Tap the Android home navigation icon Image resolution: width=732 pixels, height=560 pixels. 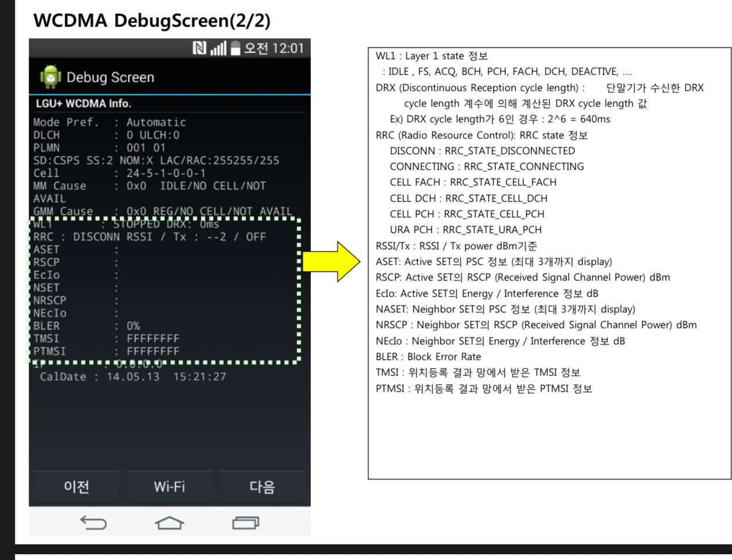tap(169, 523)
